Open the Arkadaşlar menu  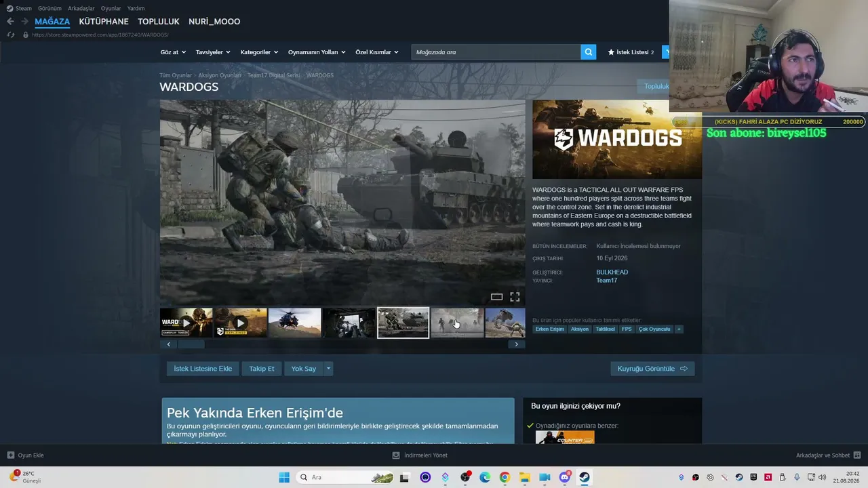point(81,8)
